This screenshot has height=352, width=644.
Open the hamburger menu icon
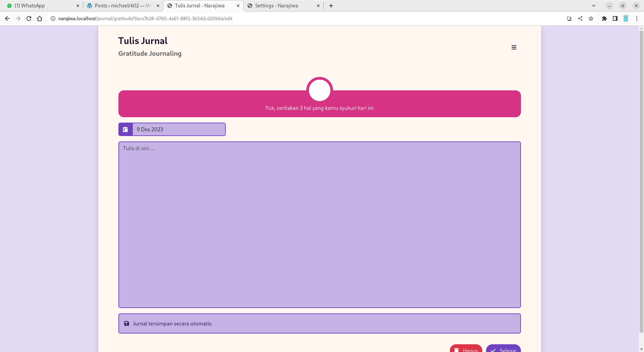514,47
